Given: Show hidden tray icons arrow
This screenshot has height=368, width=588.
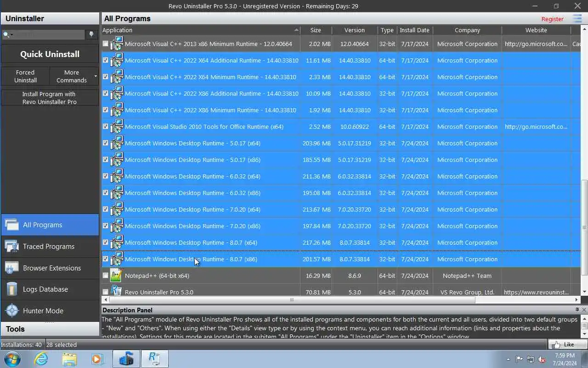Looking at the screenshot, I should click(508, 359).
